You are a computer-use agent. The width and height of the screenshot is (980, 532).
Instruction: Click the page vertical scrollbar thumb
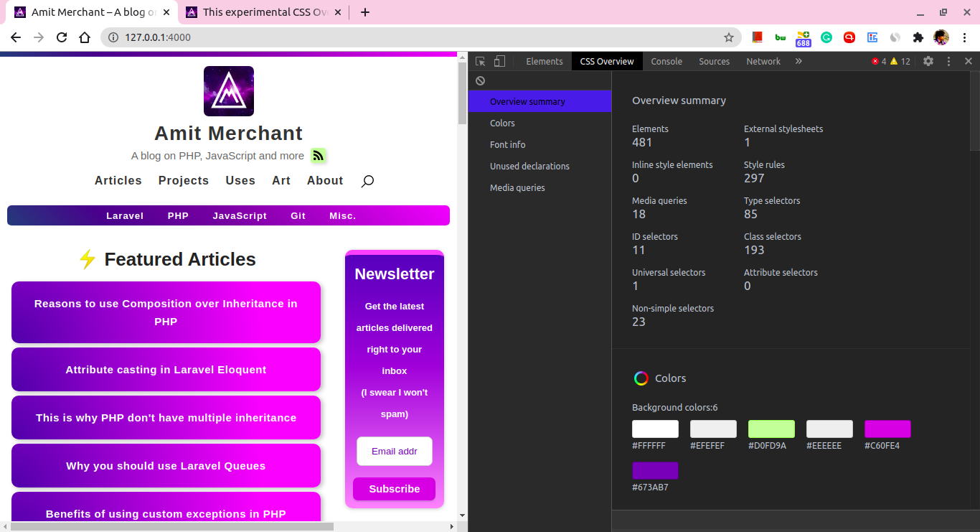(x=463, y=94)
